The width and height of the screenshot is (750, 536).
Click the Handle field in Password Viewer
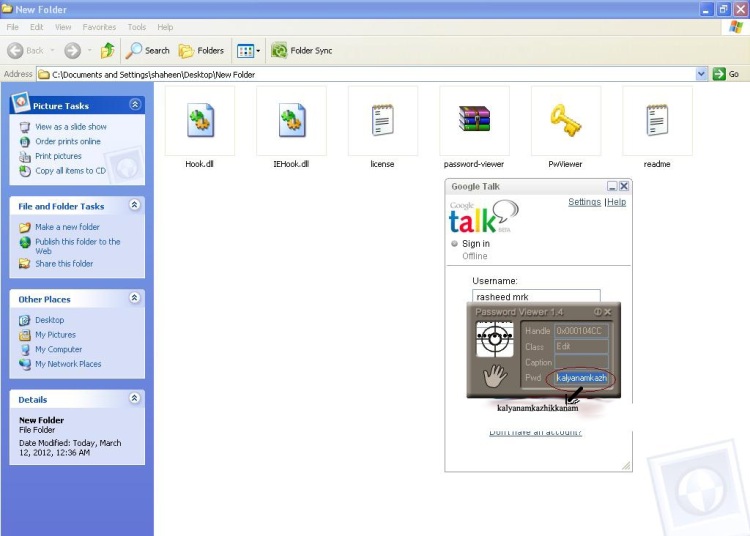pos(581,331)
